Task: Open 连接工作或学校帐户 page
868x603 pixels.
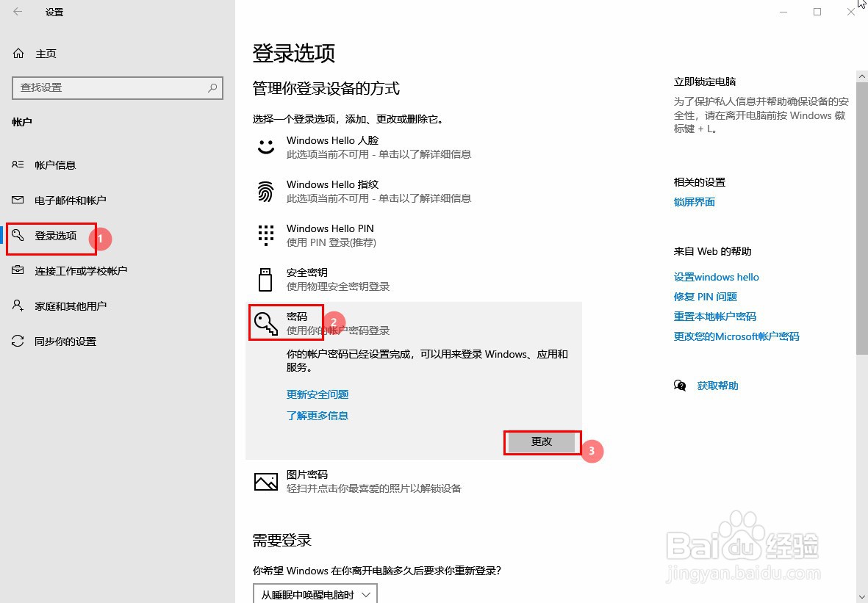Action: 118,270
